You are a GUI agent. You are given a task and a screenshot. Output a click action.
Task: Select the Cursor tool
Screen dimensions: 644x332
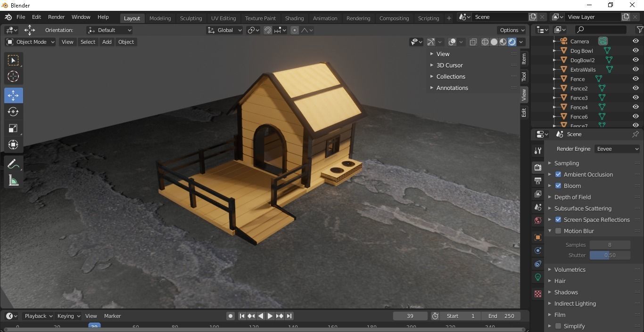13,76
